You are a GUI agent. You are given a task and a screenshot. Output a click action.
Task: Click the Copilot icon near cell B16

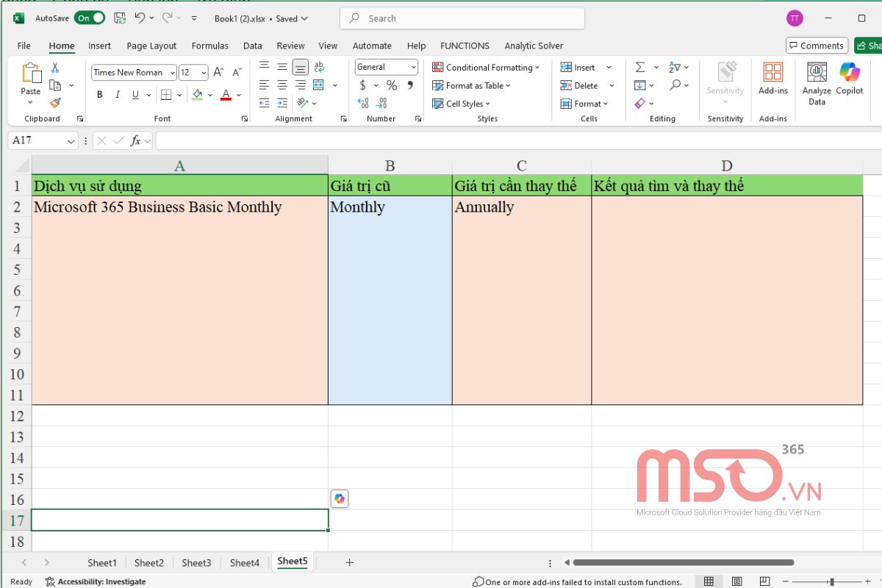click(x=339, y=499)
